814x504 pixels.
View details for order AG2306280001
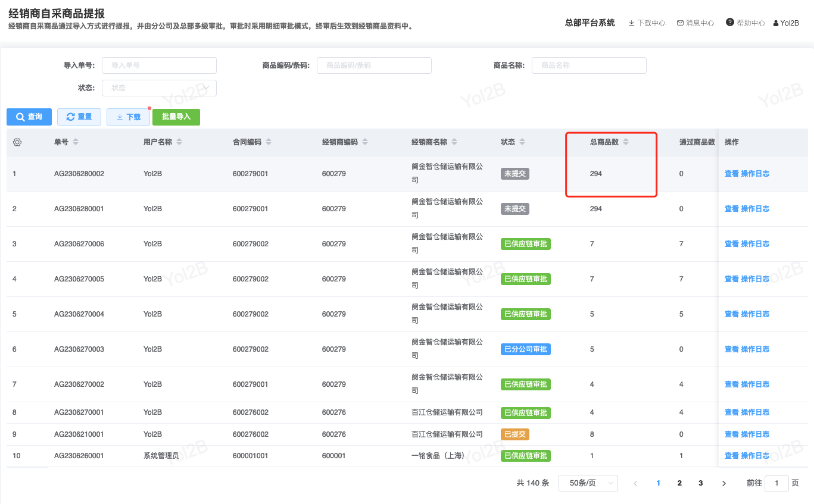coord(732,209)
